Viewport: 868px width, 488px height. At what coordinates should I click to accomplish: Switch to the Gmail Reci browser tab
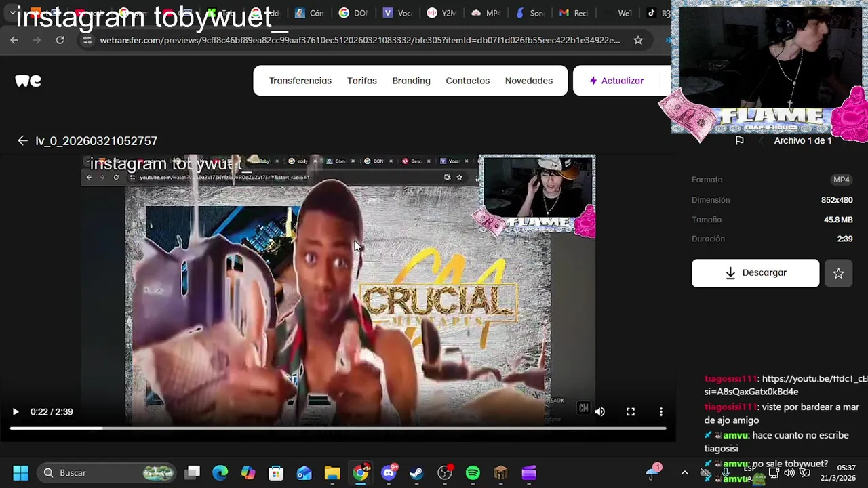[574, 13]
